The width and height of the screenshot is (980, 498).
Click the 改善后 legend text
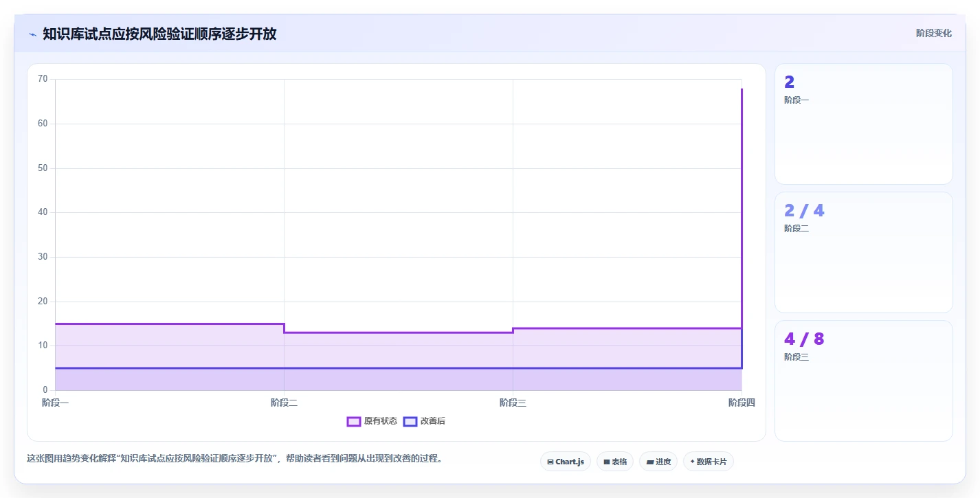[433, 421]
